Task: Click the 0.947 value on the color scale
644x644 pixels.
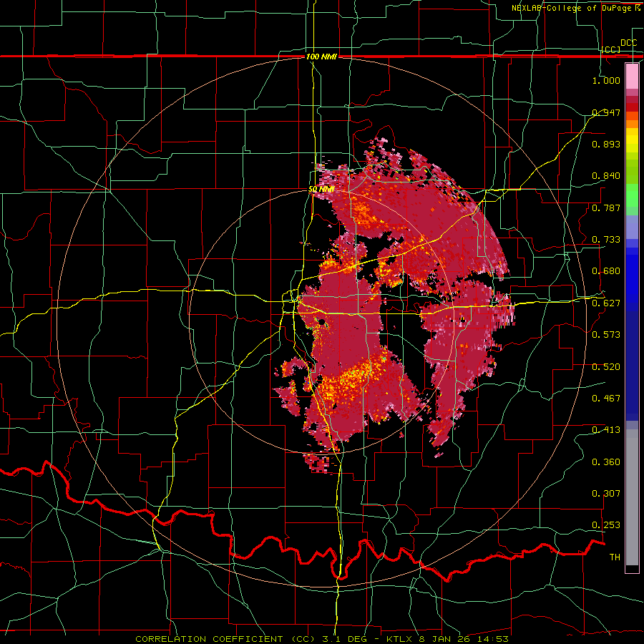Action: pyautogui.click(x=606, y=112)
